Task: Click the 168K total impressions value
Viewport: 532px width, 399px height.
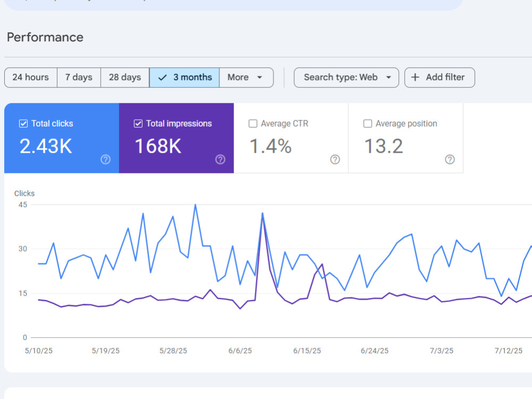Action: 158,146
